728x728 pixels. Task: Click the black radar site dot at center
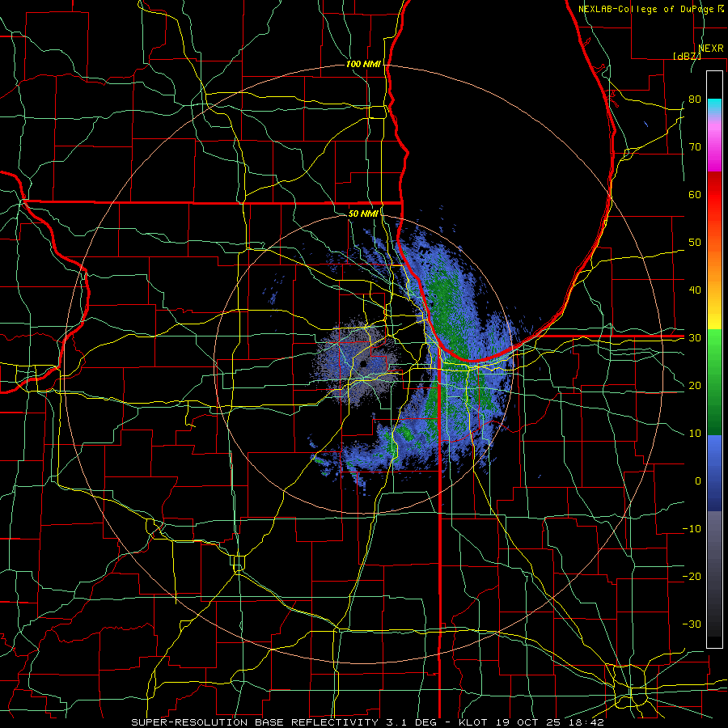tap(362, 363)
